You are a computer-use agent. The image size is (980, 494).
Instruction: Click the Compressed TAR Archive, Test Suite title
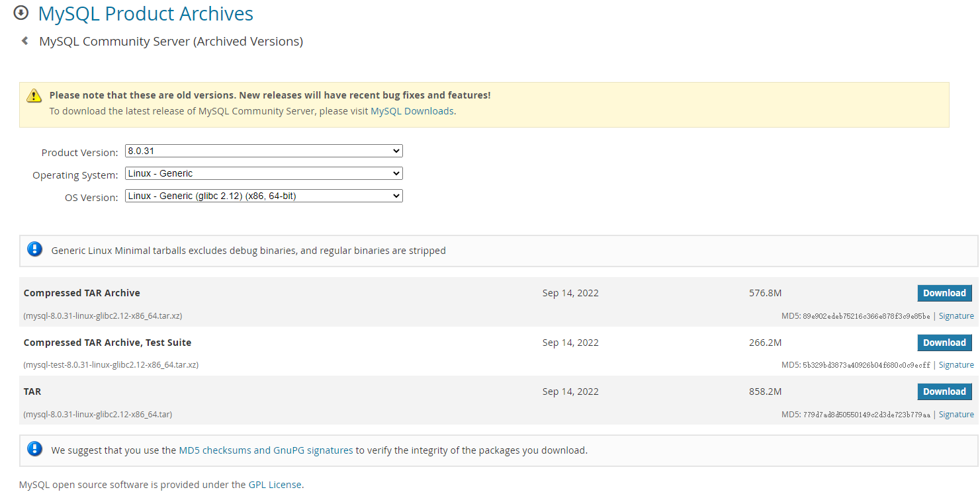(x=107, y=343)
